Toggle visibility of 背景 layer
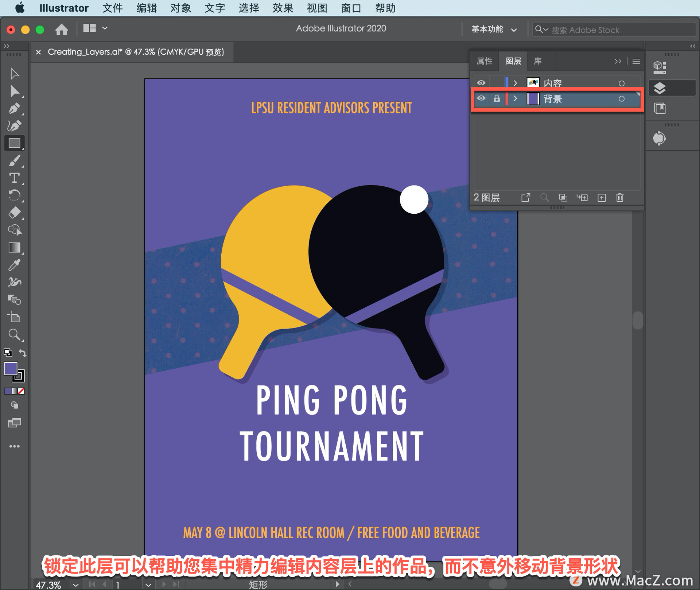This screenshot has height=590, width=700. [479, 98]
